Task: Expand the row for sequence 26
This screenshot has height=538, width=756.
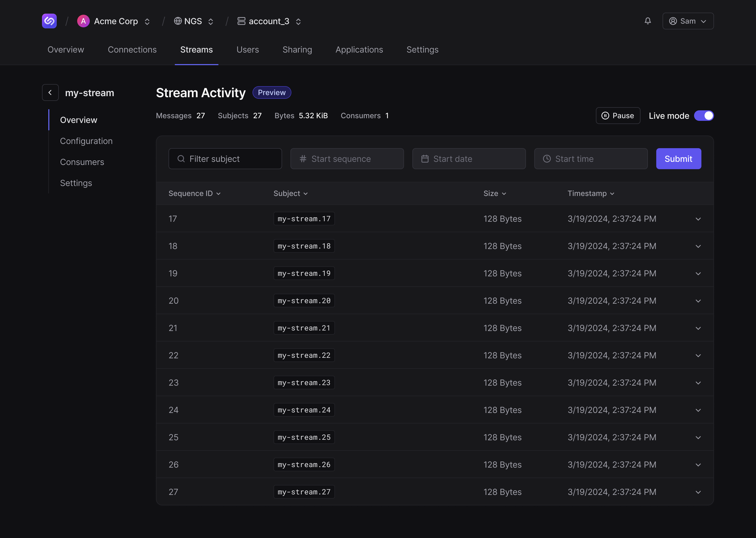Action: 698,465
